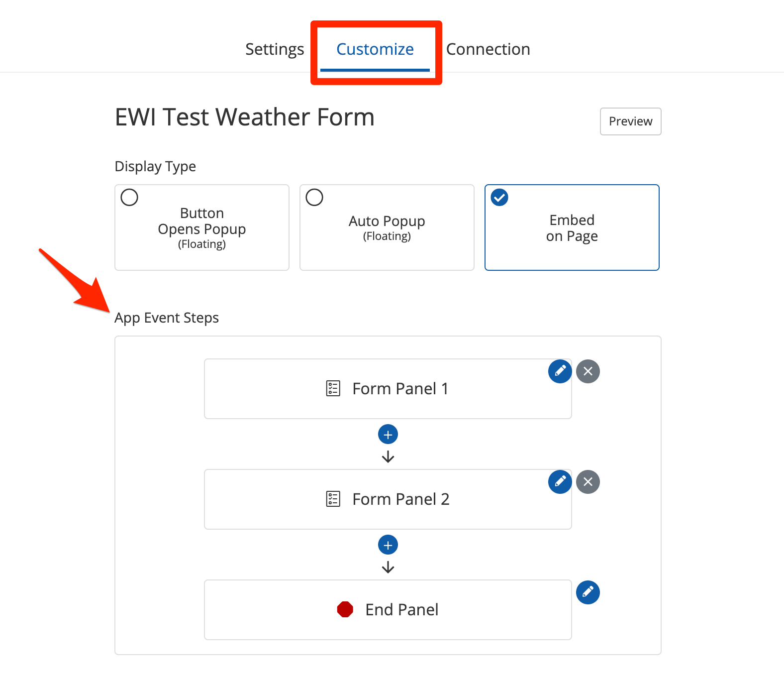This screenshot has width=784, height=686.
Task: Edit the End Panel via pencil icon
Action: (588, 592)
